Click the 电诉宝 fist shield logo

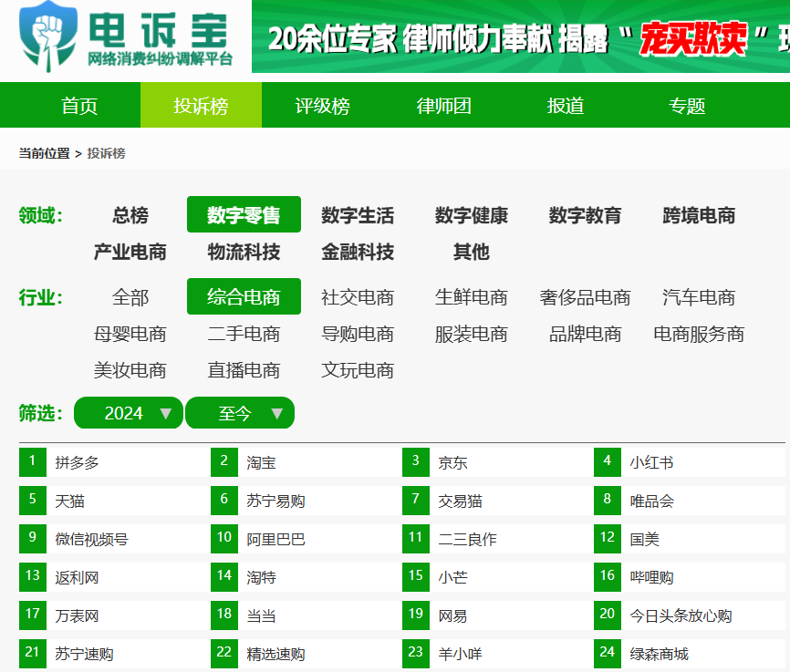pyautogui.click(x=48, y=36)
